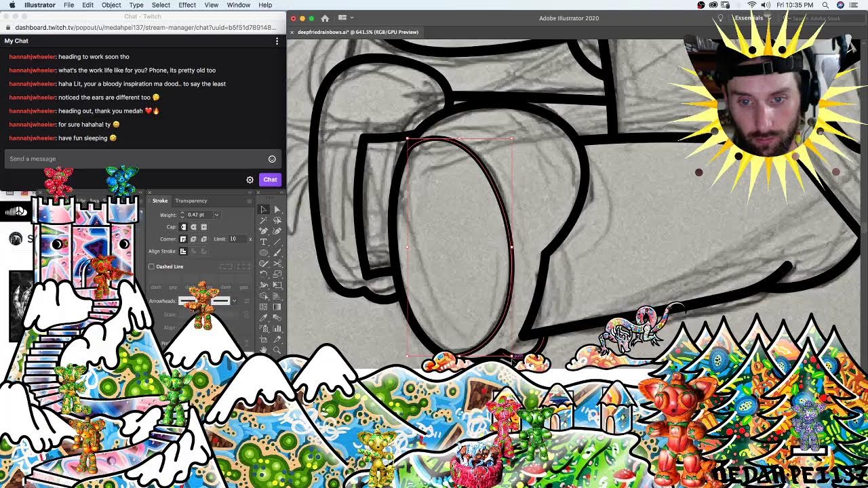Activate the Shape Builder tool
The image size is (868, 488).
coord(264,296)
